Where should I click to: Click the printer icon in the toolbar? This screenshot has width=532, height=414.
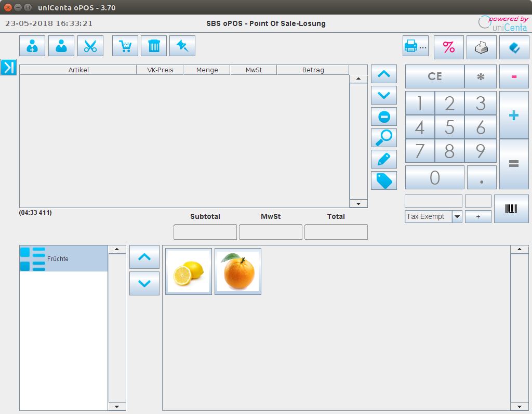click(415, 47)
